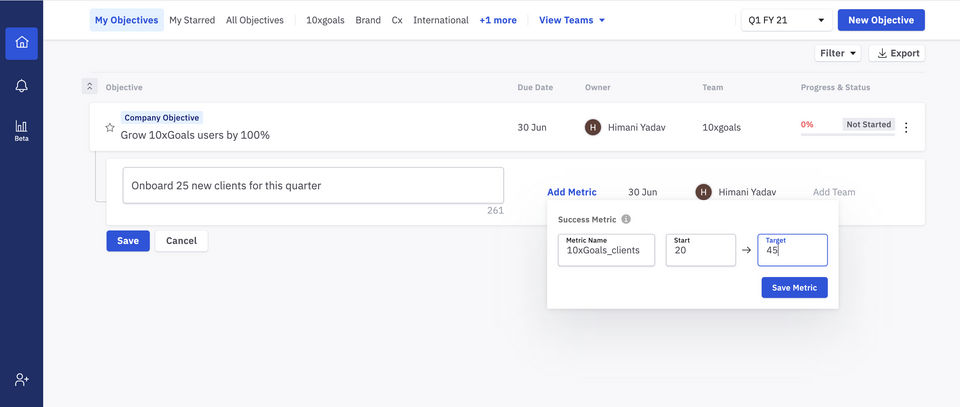Click the Success Metric info icon
Image resolution: width=960 pixels, height=407 pixels.
click(626, 219)
